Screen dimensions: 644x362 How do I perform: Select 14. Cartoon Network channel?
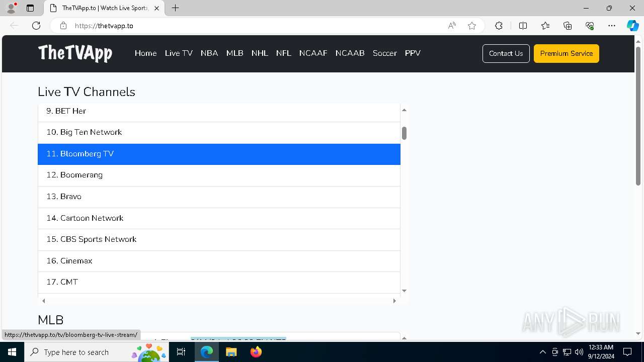pos(219,218)
